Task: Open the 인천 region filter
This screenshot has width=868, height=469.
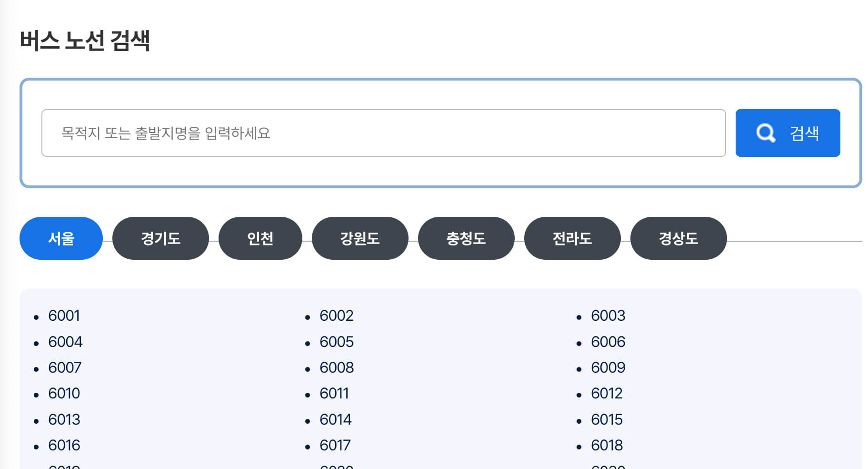Action: pyautogui.click(x=260, y=238)
